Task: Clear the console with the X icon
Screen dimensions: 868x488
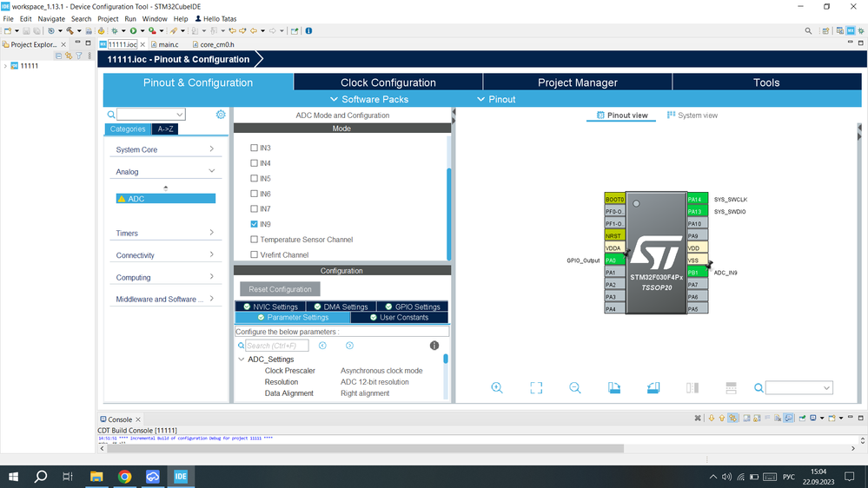Action: (x=698, y=419)
